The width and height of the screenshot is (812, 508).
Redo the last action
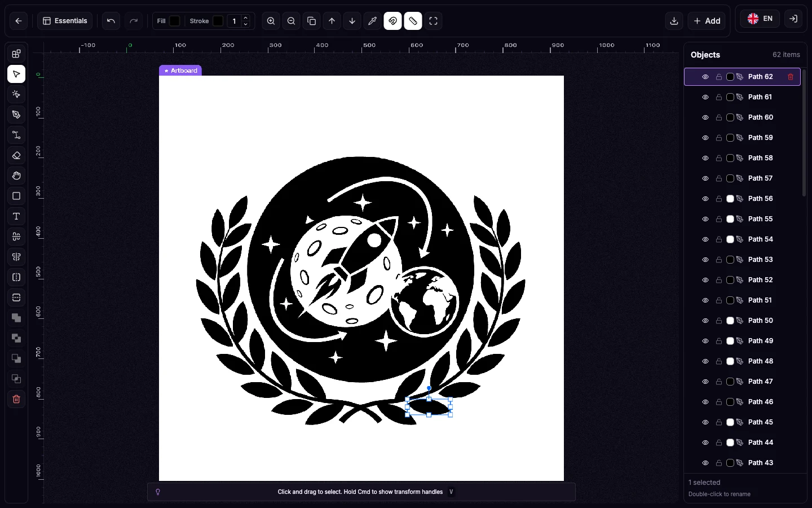[x=134, y=21]
